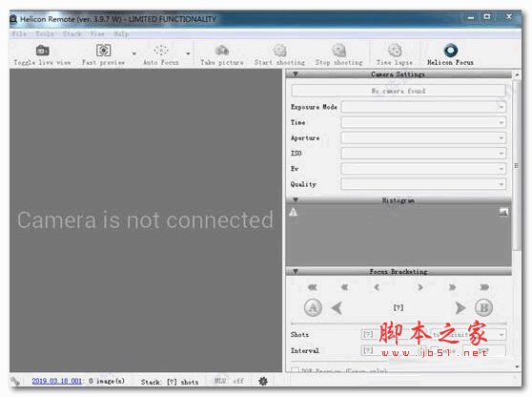Move focus far back, triple-left arrow
Image resolution: width=532 pixels, height=397 pixels.
click(313, 287)
